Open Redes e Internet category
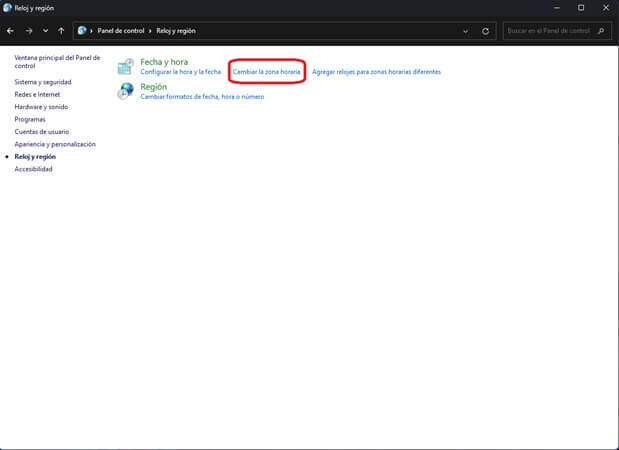Viewport: 619px width, 450px height. click(x=37, y=94)
